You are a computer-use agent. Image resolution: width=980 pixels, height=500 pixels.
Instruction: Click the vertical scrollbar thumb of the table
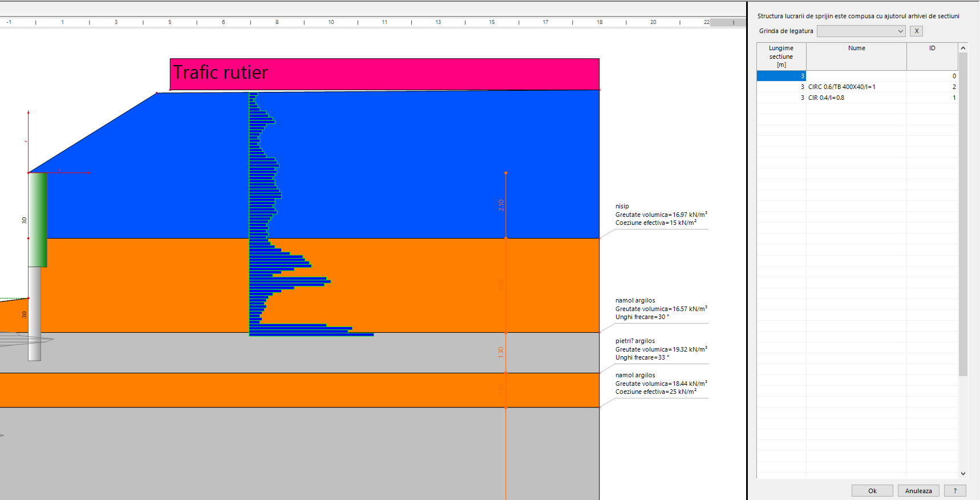click(x=963, y=214)
